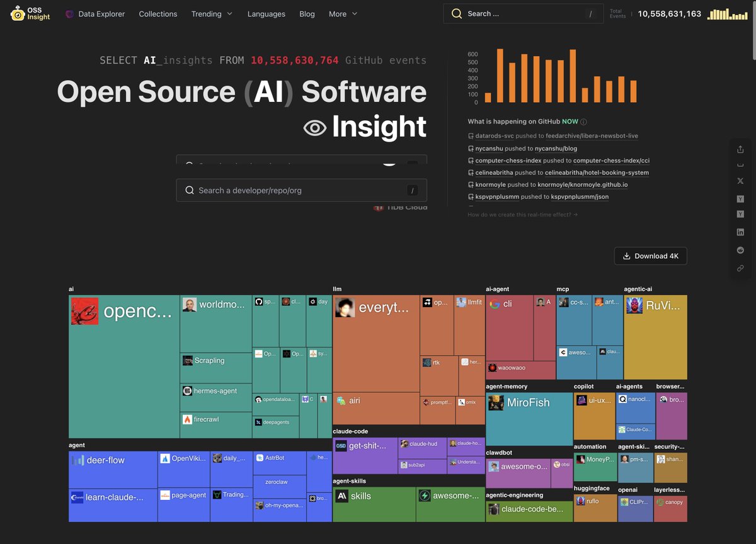Open the computer-chess-index/cci link

(x=611, y=161)
